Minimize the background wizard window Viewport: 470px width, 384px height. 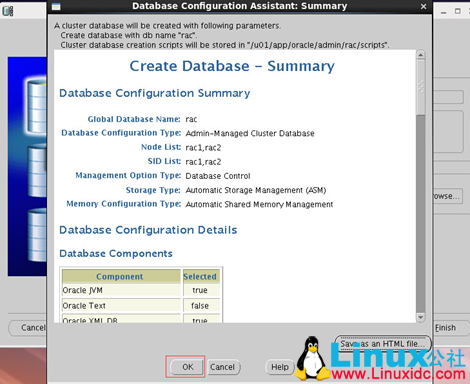click(443, 12)
